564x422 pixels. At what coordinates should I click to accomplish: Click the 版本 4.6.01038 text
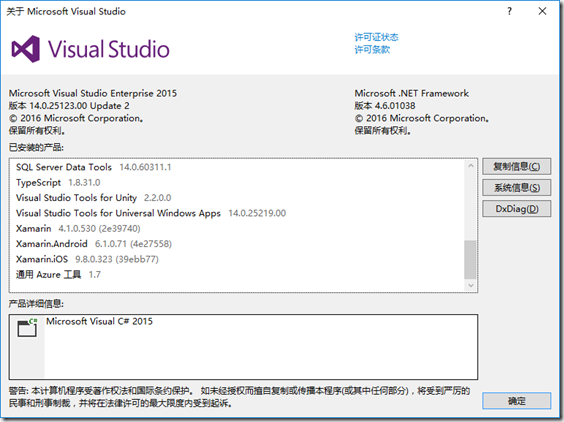click(385, 106)
